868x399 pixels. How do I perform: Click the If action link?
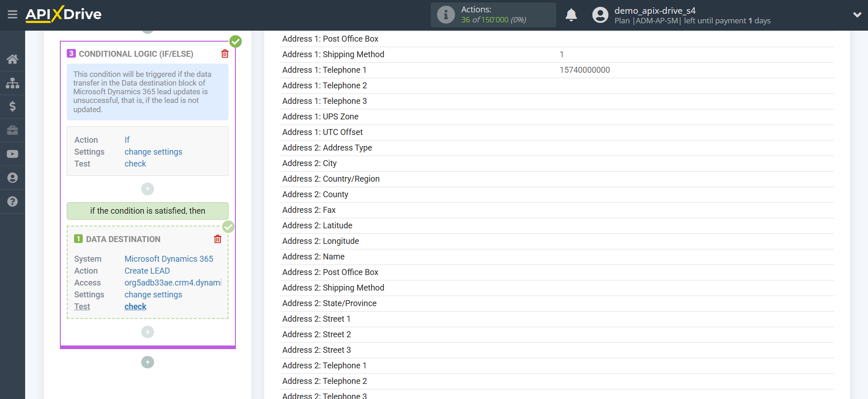click(127, 140)
